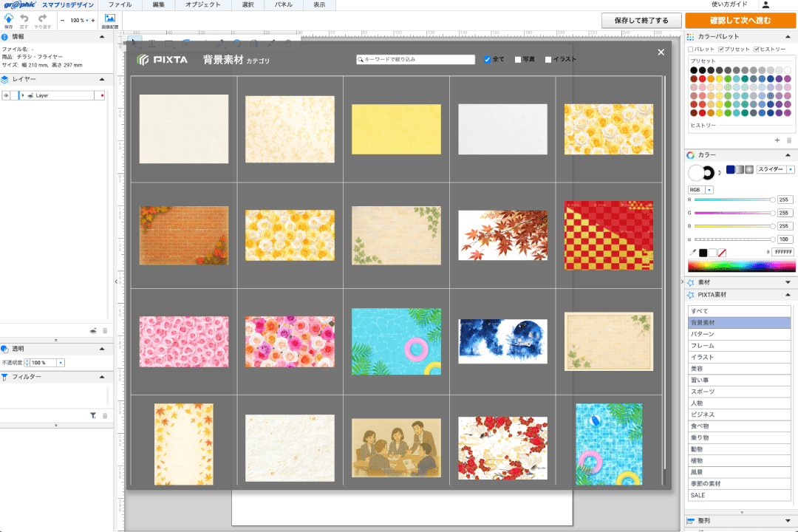Enable the イラスト checkbox filter
This screenshot has width=798, height=532.
coord(548,60)
